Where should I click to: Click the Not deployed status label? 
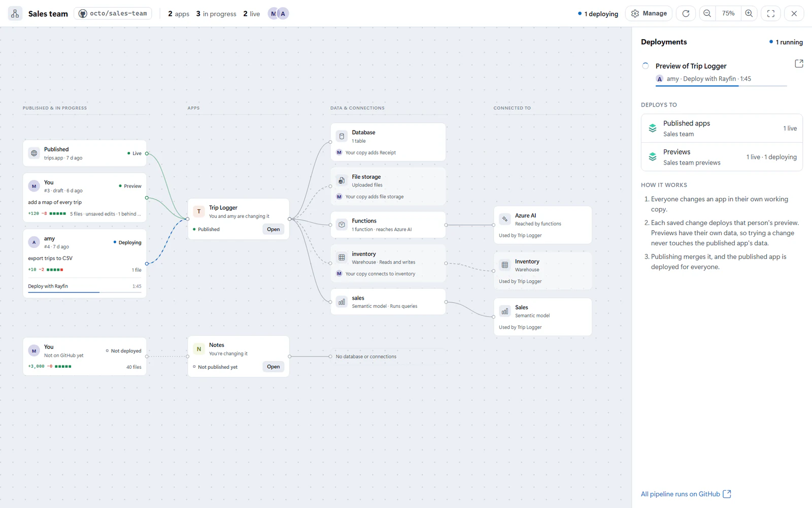pyautogui.click(x=123, y=351)
